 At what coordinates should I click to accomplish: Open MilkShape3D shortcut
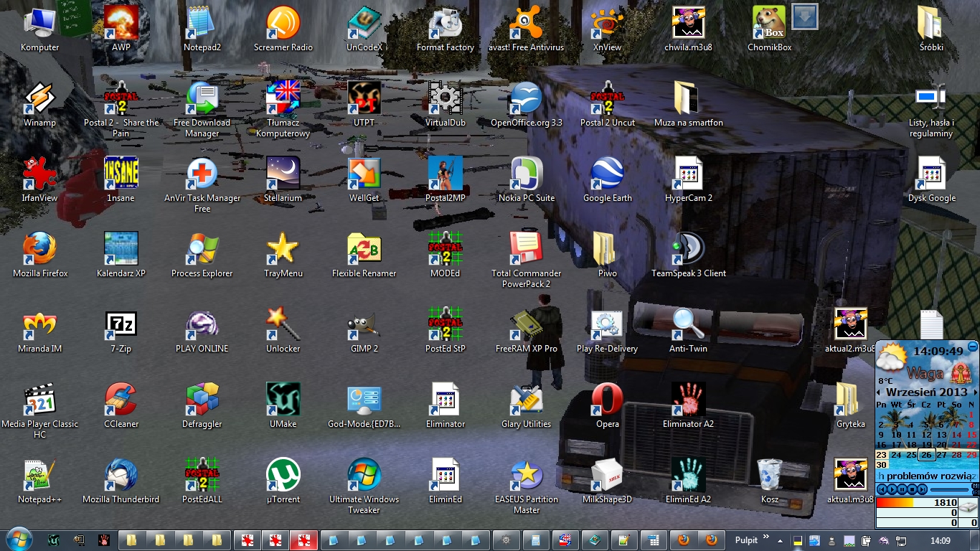607,481
